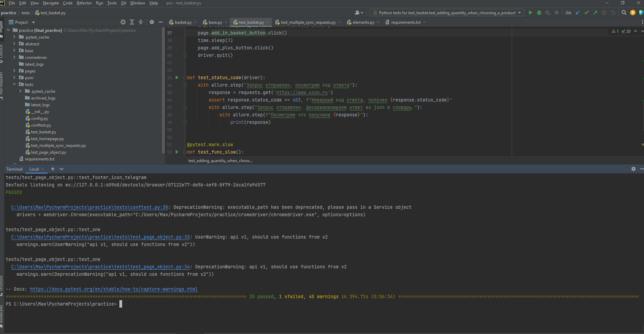The width and height of the screenshot is (644, 334).
Task: Run test_status_code from gutter arrow
Action: point(177,77)
